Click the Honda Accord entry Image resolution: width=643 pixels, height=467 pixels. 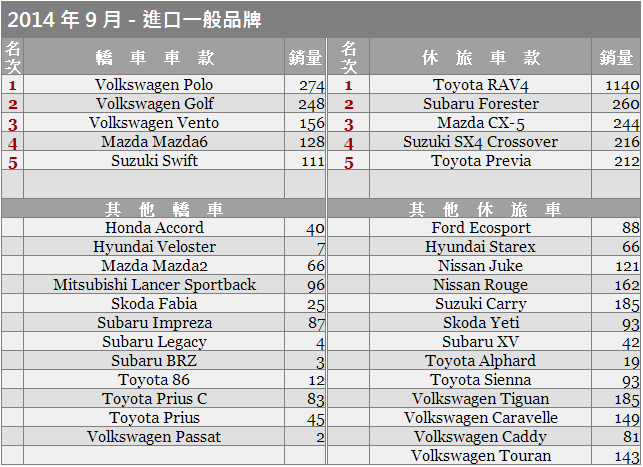point(154,228)
